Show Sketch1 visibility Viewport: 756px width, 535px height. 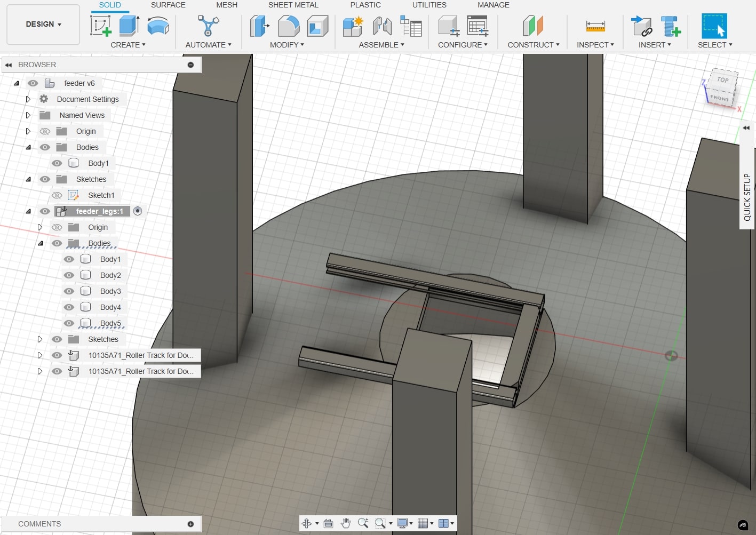57,195
